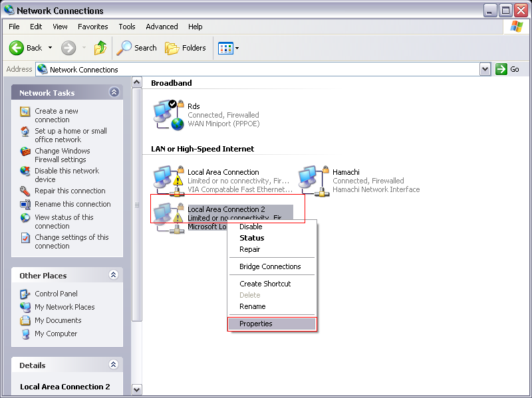Click the Disable network device icon
This screenshot has width=532, height=398.
point(25,171)
